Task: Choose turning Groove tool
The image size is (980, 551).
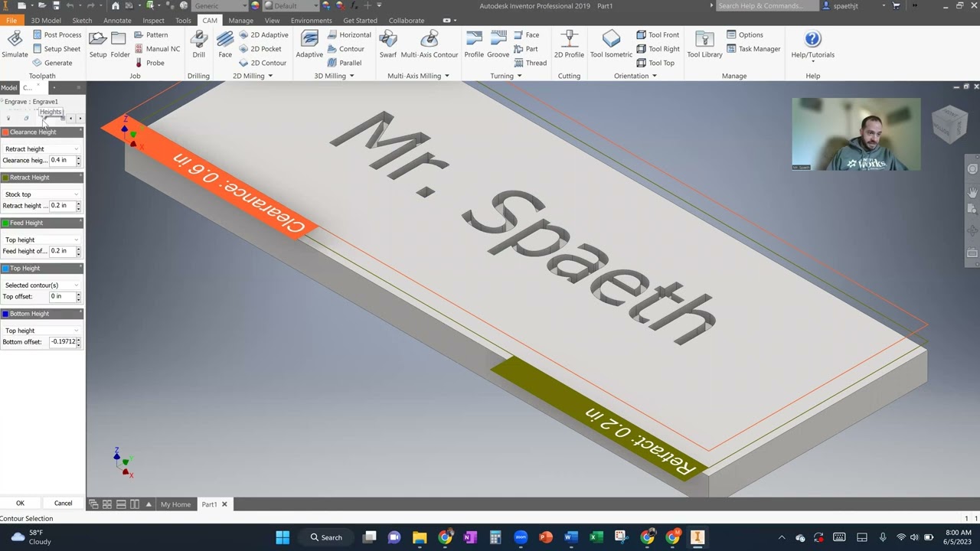Action: [498, 44]
